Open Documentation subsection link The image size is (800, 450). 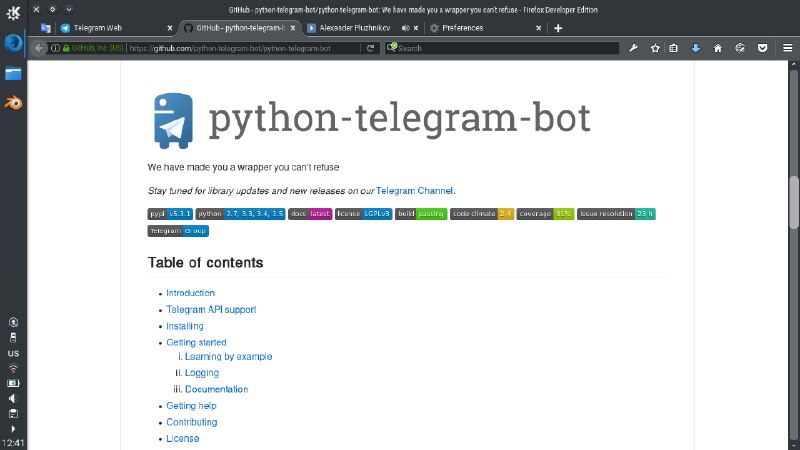click(x=216, y=389)
